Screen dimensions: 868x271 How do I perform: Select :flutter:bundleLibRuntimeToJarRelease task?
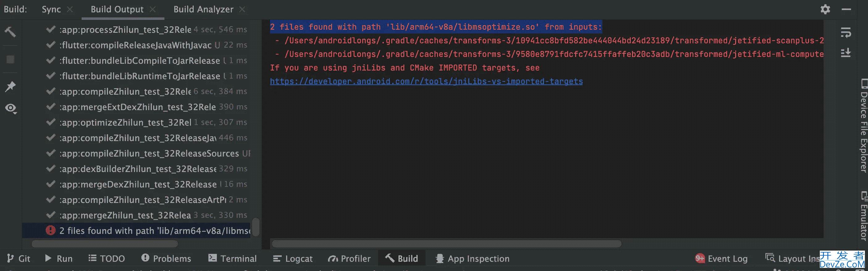[x=136, y=76]
